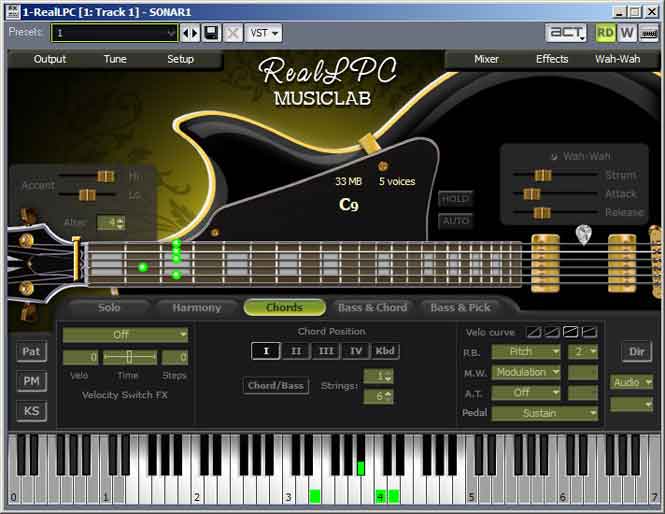Screen dimensions: 665x514
Task: Select chord position III
Action: pyautogui.click(x=326, y=351)
